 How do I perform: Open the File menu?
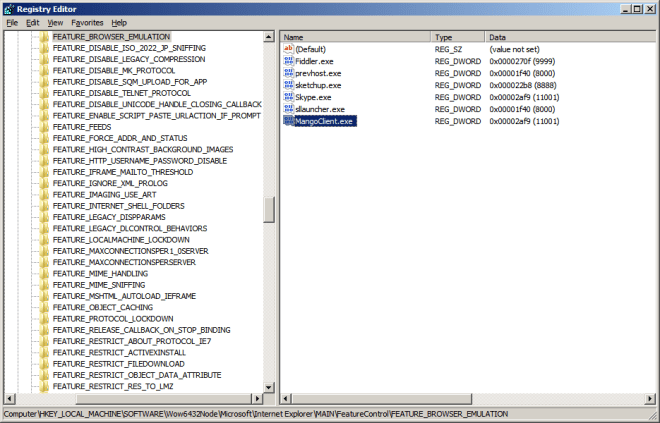tap(12, 22)
